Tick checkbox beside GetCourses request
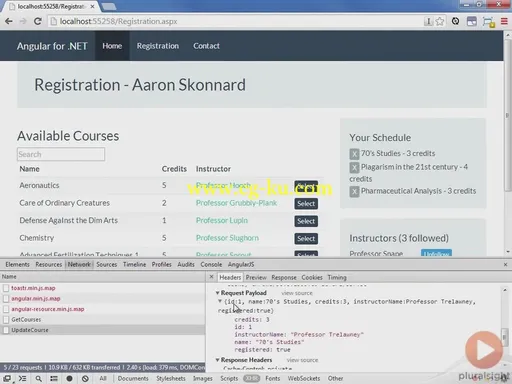 pyautogui.click(x=6, y=320)
